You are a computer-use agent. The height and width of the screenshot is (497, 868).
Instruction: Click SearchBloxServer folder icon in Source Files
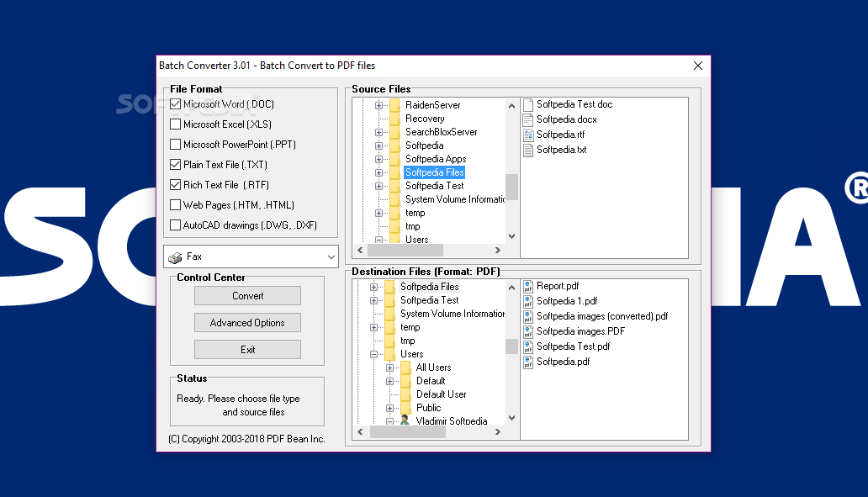394,132
